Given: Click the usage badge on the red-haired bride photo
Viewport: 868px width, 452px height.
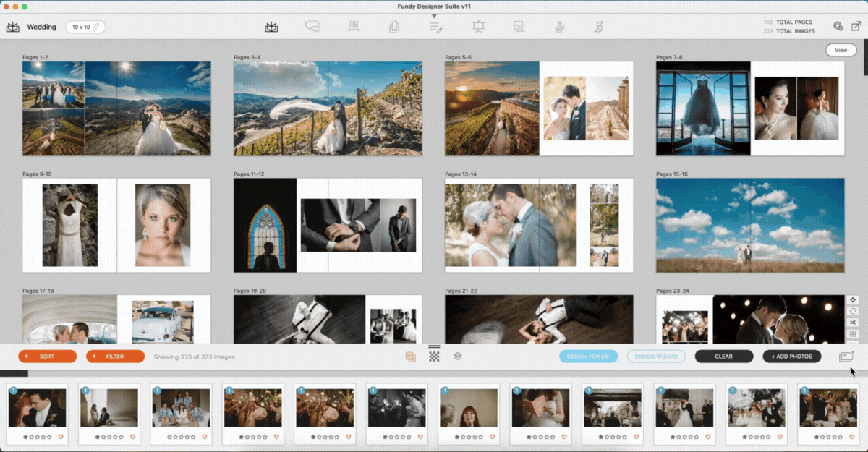Looking at the screenshot, I should (x=13, y=391).
